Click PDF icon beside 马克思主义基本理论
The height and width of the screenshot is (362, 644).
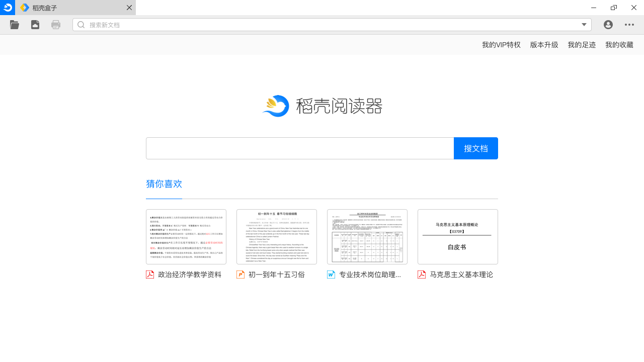pyautogui.click(x=422, y=275)
